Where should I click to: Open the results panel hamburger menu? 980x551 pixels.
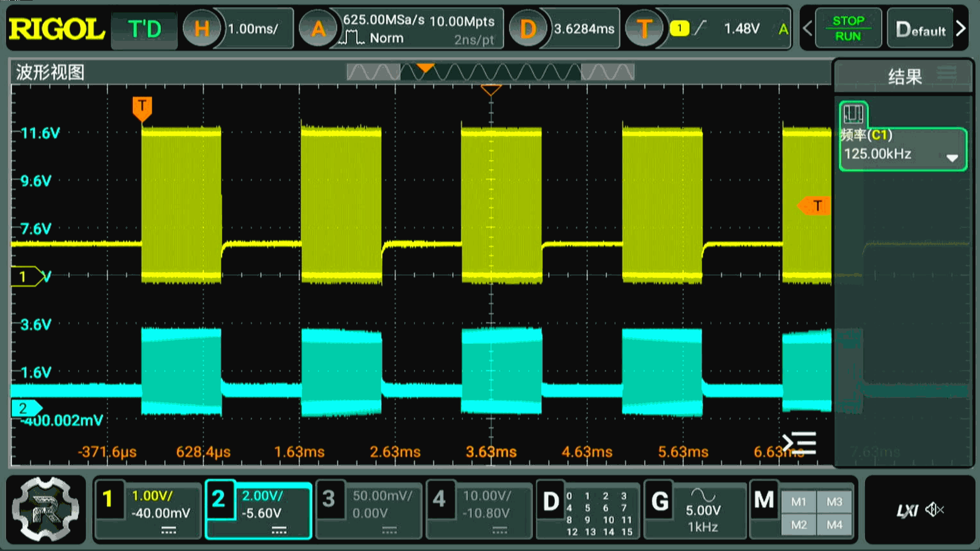(x=947, y=73)
